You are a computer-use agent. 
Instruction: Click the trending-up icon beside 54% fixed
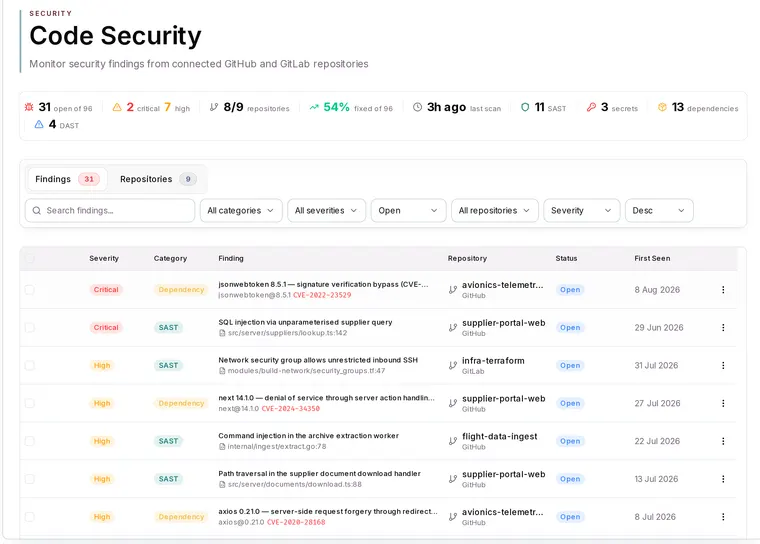click(x=314, y=107)
